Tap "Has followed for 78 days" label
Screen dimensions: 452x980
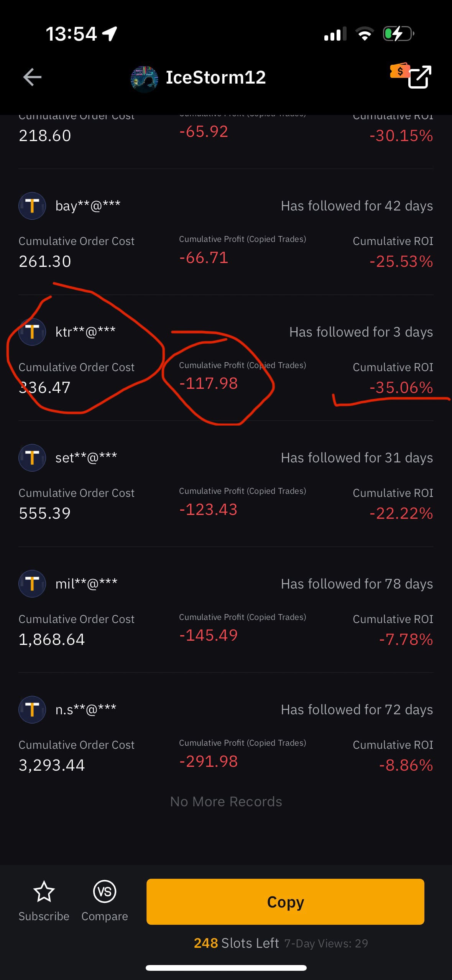click(357, 584)
